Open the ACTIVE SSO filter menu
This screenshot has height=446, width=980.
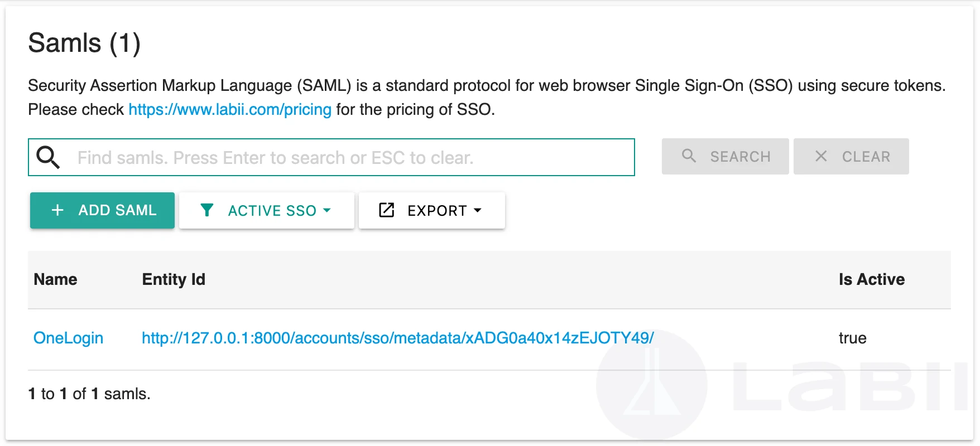[267, 210]
